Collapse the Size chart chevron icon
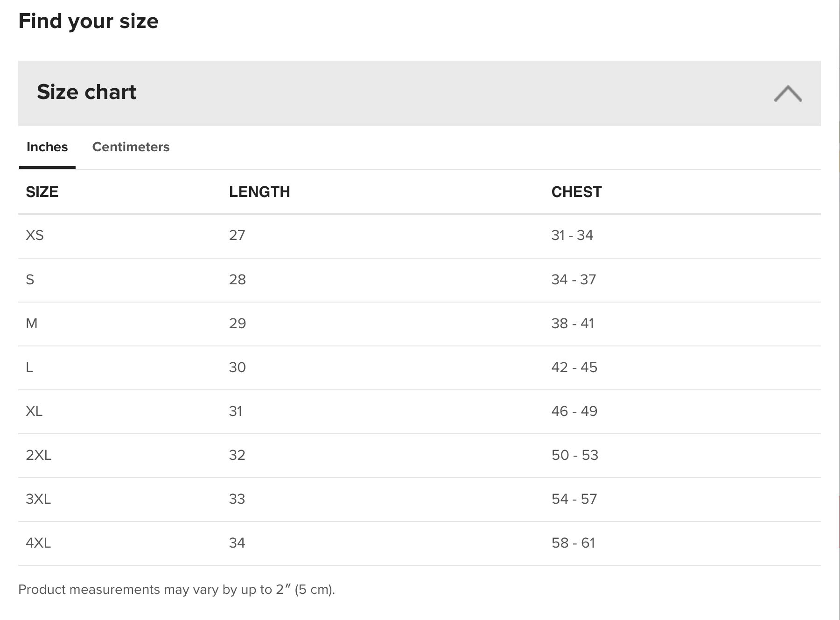 [x=788, y=93]
